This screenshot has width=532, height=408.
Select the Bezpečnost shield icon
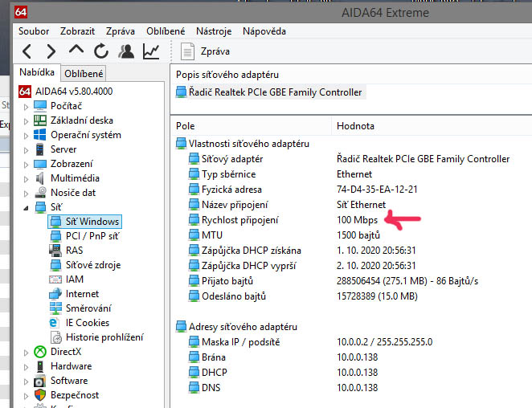pos(40,395)
